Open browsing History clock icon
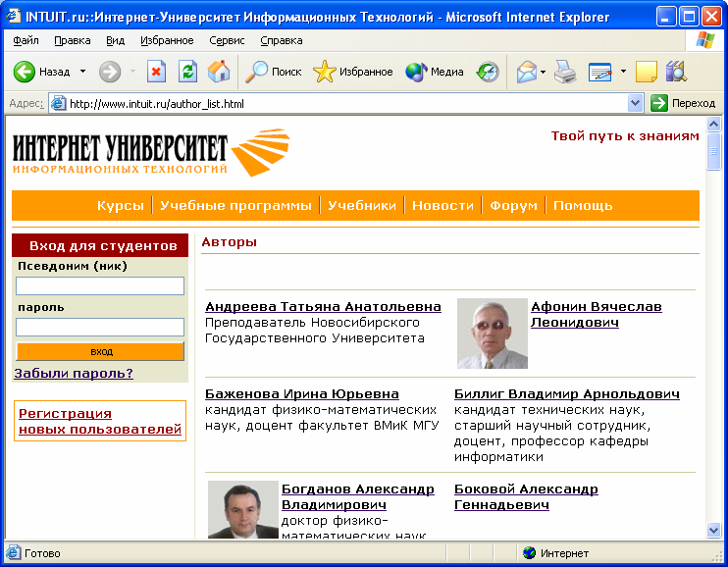 pos(488,72)
